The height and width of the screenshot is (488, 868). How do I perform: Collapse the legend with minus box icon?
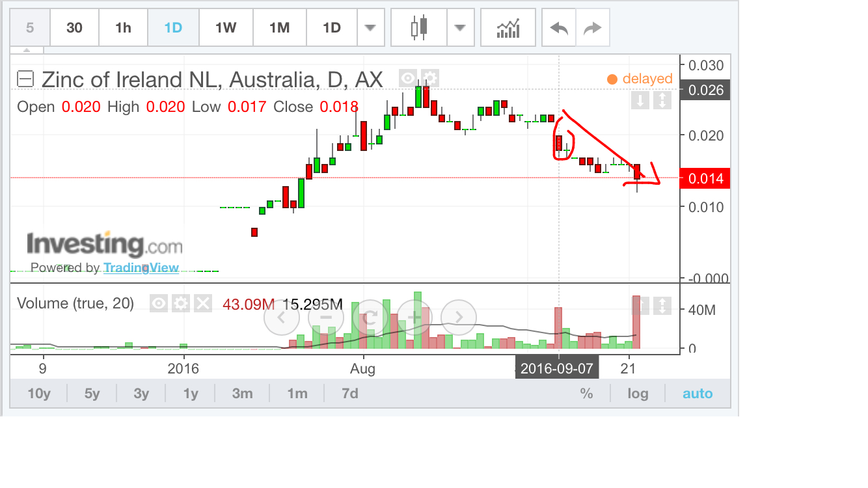pos(25,79)
